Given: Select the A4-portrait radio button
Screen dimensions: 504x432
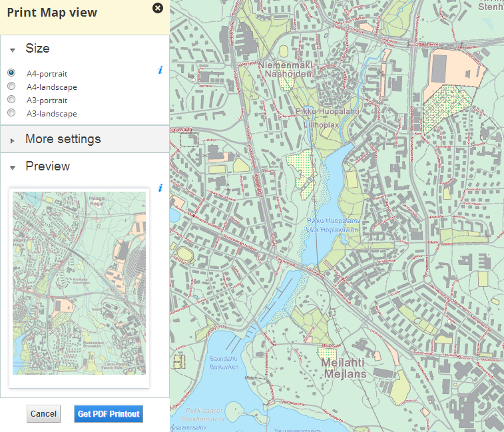Looking at the screenshot, I should point(11,73).
